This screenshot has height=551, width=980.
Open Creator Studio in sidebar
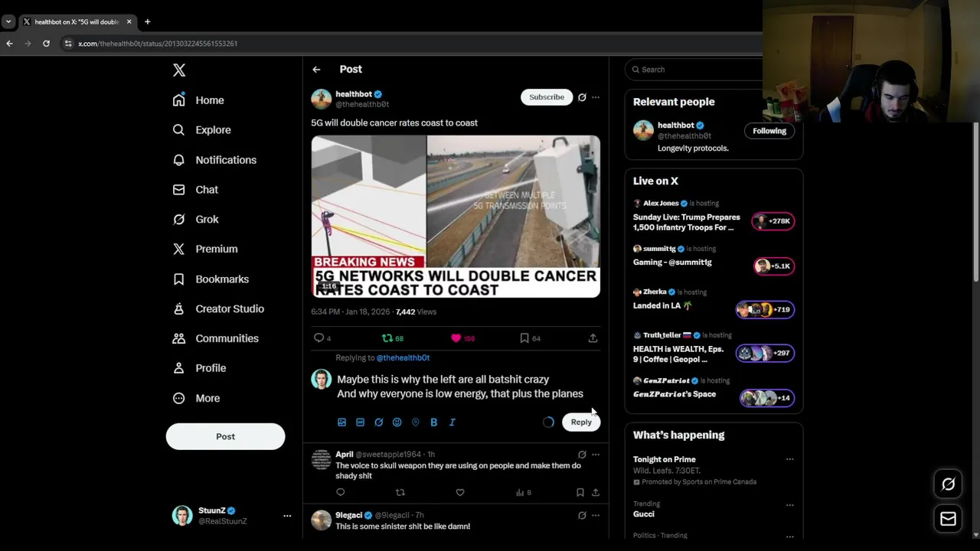point(218,309)
